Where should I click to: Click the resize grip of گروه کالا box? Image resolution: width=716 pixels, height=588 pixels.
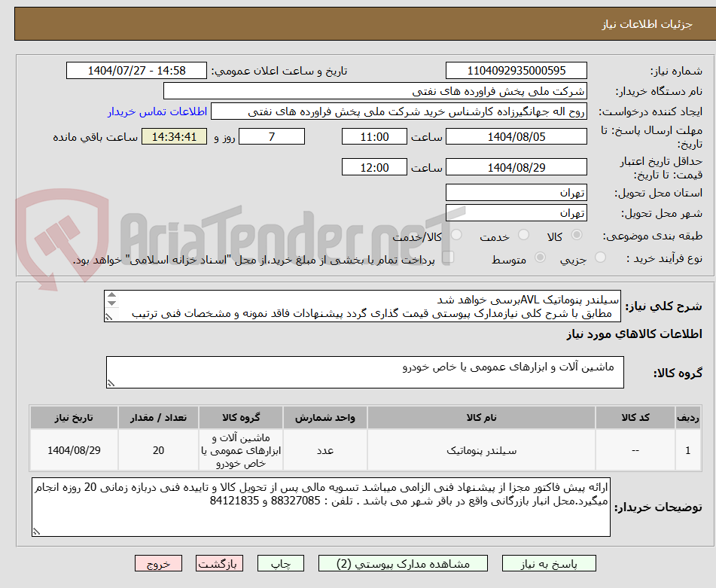[x=111, y=384]
